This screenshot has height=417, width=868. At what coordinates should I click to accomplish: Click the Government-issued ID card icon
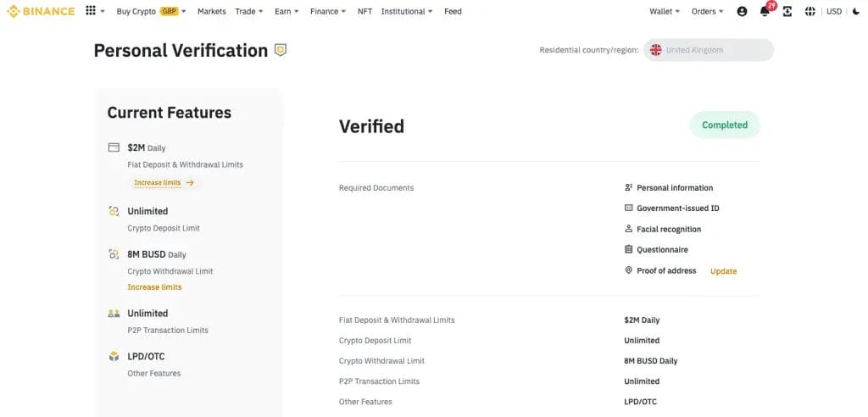[628, 208]
